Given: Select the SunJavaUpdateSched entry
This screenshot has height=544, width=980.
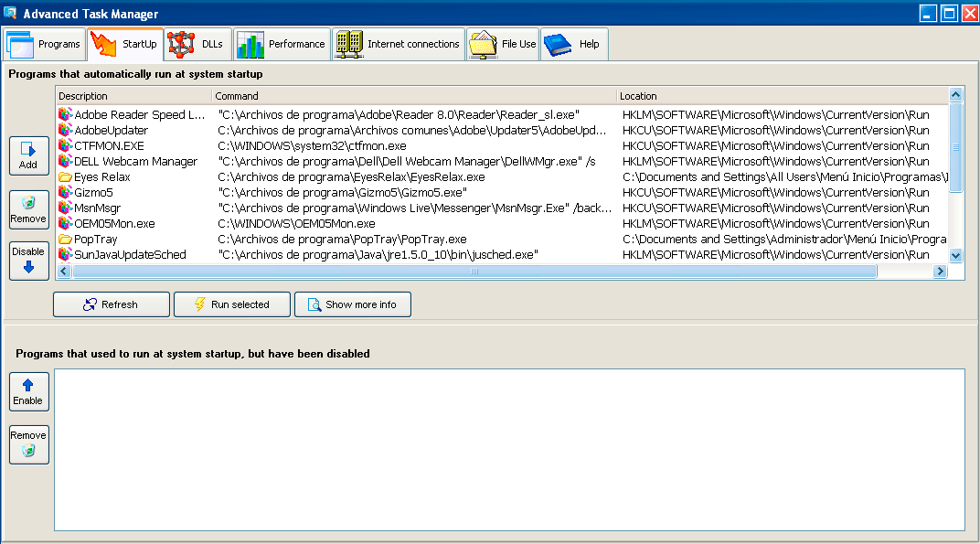Looking at the screenshot, I should tap(130, 254).
